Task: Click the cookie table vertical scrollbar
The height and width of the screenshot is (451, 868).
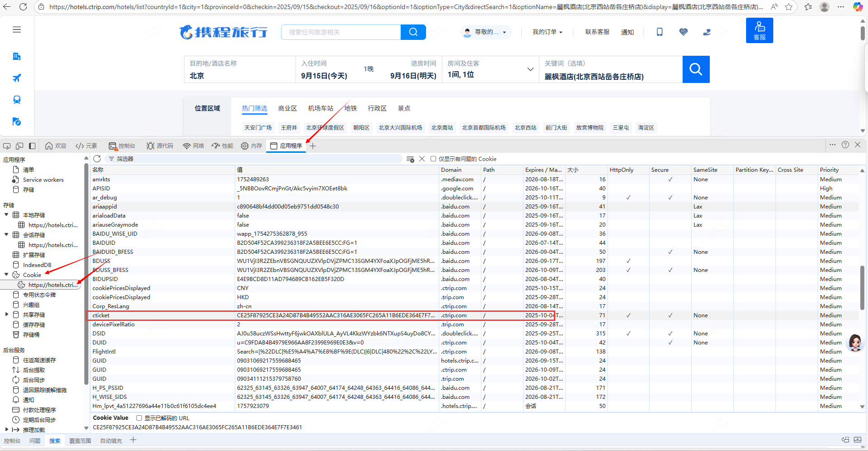Action: tap(862, 288)
